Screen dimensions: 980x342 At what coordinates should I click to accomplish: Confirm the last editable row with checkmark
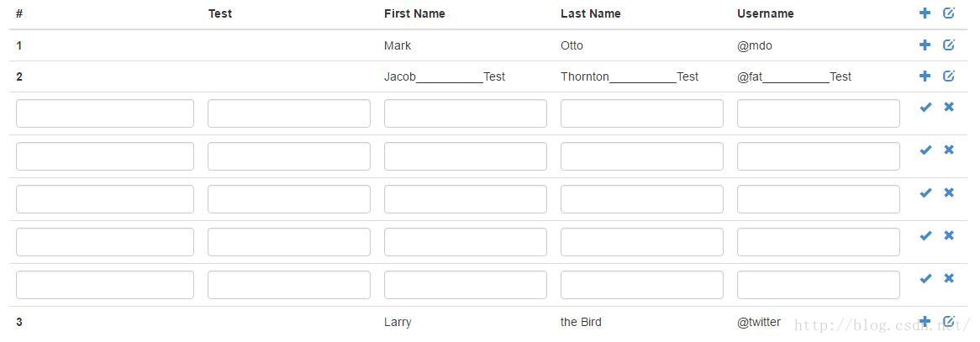tap(925, 278)
